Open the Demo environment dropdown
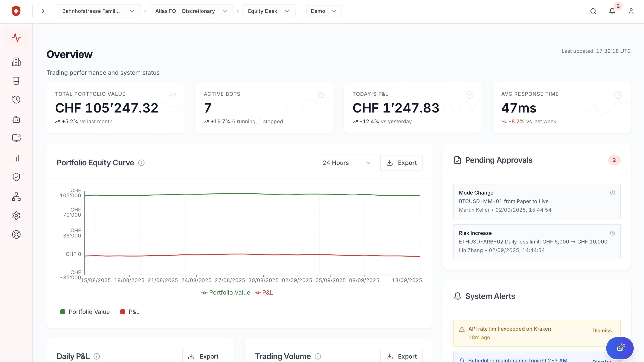 [324, 11]
